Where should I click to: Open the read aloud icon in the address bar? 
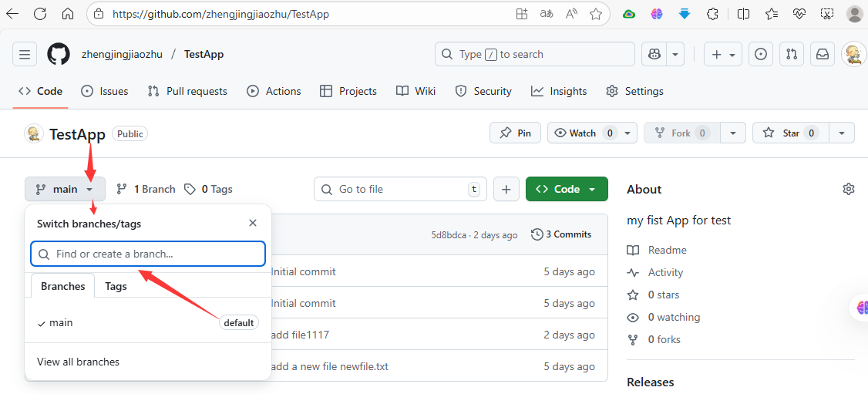tap(572, 14)
